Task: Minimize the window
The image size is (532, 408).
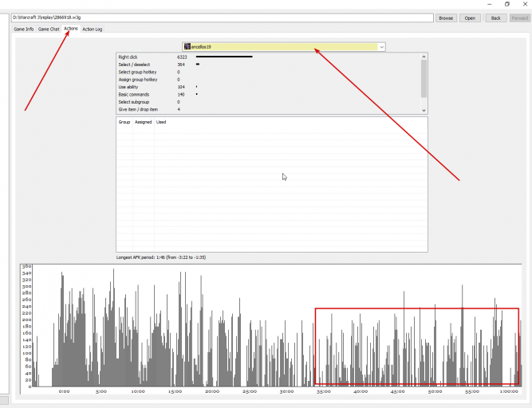Action: (x=489, y=4)
